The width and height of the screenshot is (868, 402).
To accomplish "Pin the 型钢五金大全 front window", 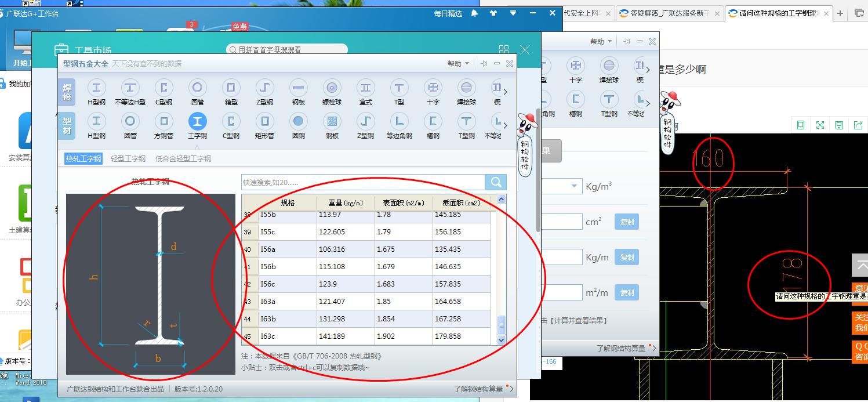I will click(x=484, y=63).
